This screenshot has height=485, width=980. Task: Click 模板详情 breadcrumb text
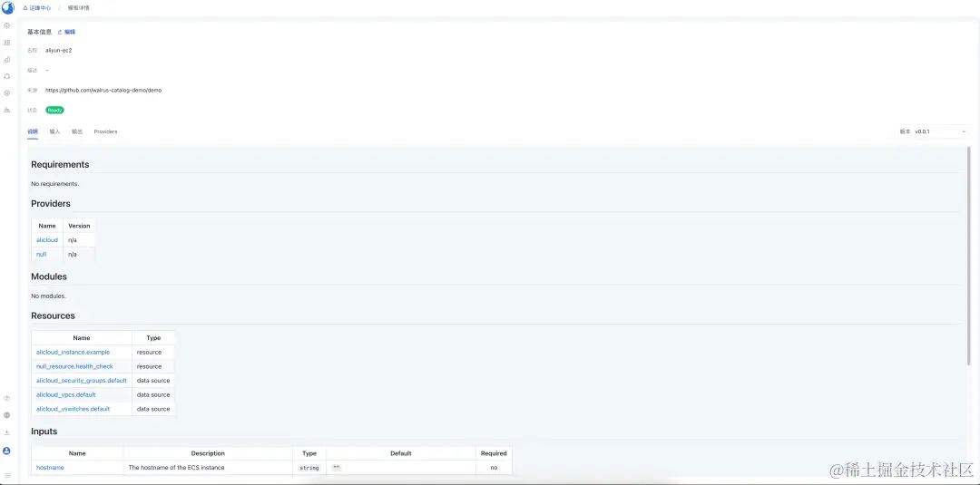pyautogui.click(x=79, y=8)
